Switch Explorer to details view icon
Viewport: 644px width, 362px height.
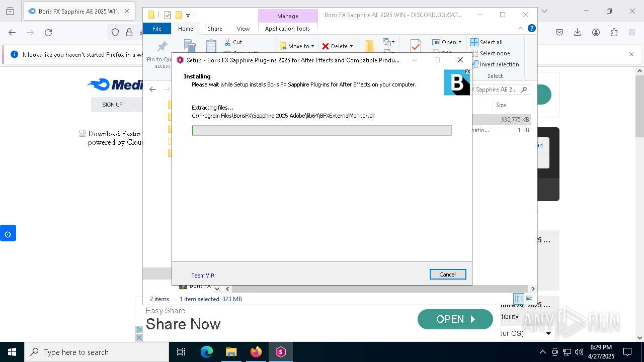coord(519,299)
